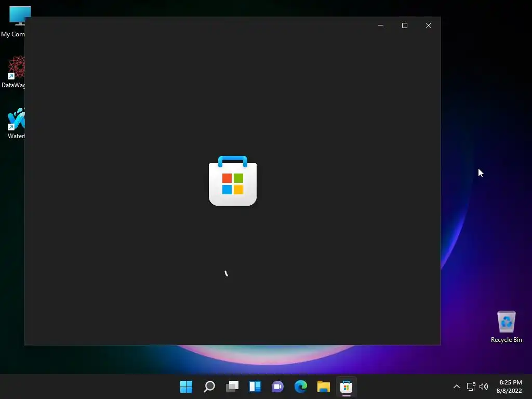
Task: Select Recycle Bin desktop icon
Action: coord(506,327)
